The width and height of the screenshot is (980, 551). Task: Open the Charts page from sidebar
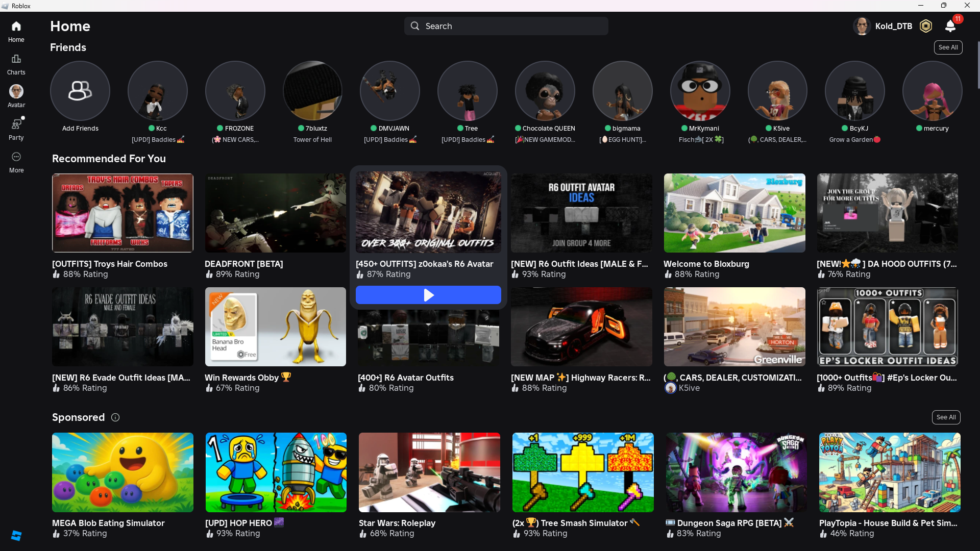click(x=16, y=64)
